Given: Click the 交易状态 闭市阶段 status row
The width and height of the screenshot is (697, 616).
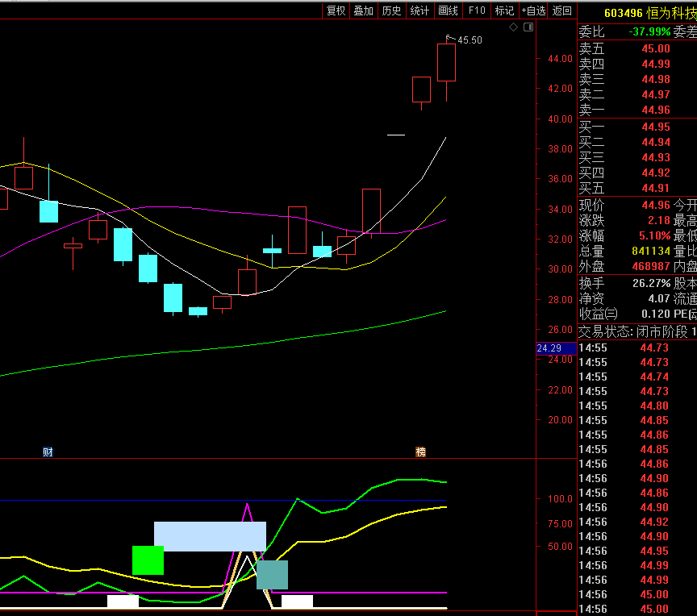Looking at the screenshot, I should pos(637,331).
